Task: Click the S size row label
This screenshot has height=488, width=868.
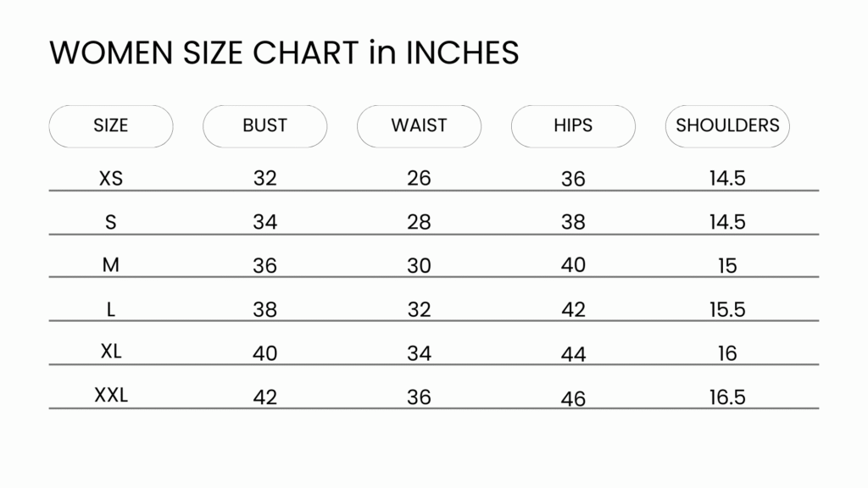Action: (x=111, y=222)
